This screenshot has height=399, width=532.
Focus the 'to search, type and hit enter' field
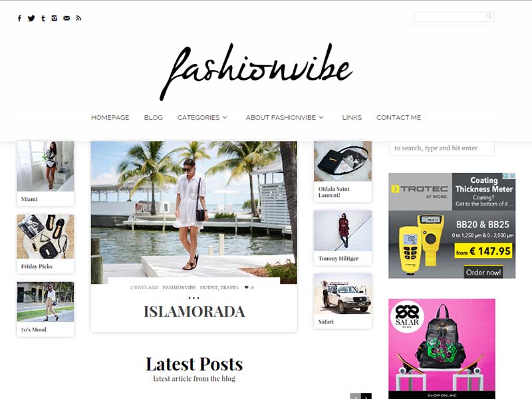click(x=442, y=148)
